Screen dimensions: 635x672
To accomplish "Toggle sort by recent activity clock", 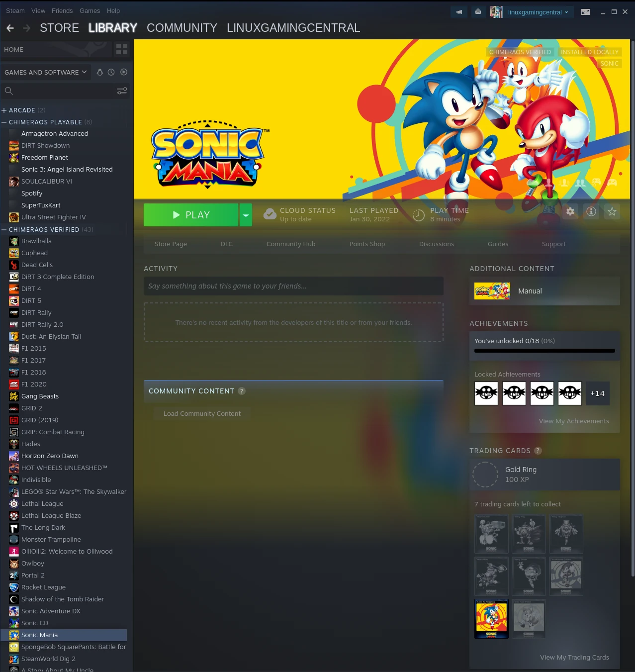I will pyautogui.click(x=111, y=72).
